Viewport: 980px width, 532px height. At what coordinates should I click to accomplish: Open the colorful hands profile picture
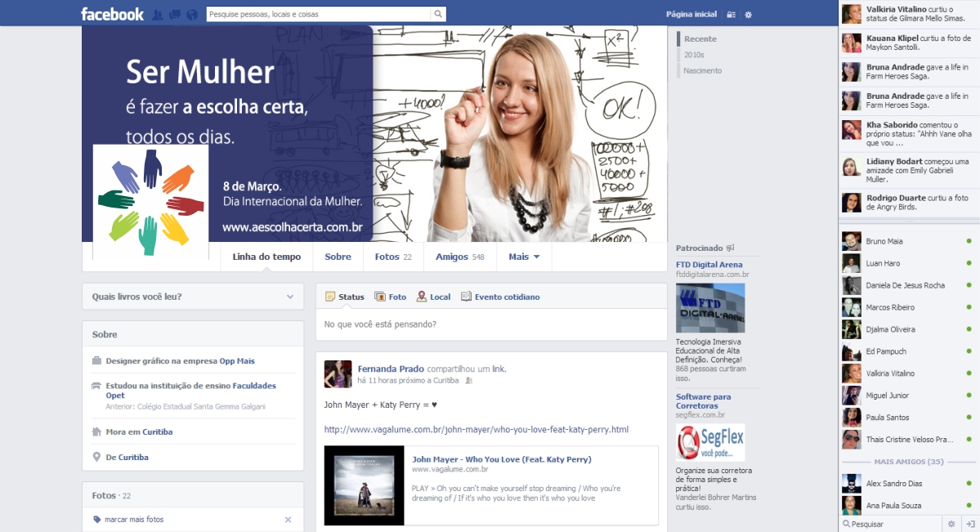coord(150,203)
